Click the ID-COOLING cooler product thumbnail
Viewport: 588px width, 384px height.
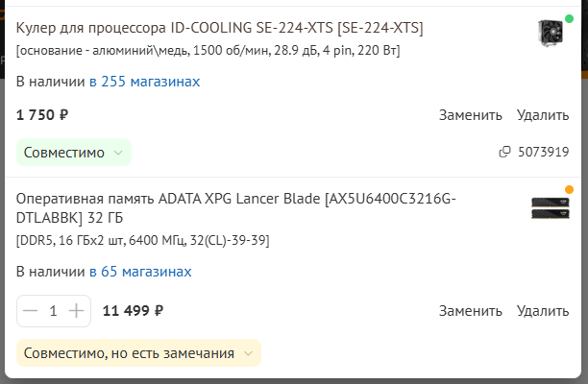pyautogui.click(x=551, y=33)
